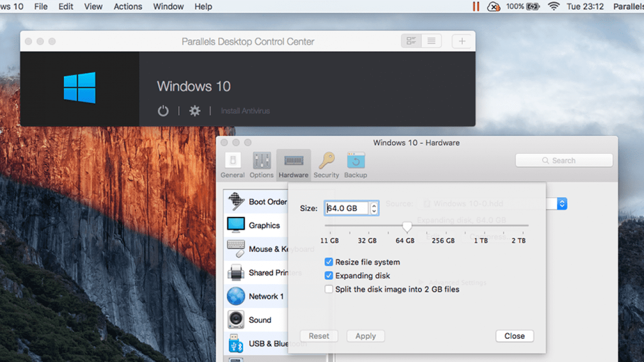Click the Apply button
The width and height of the screenshot is (644, 362).
point(366,336)
